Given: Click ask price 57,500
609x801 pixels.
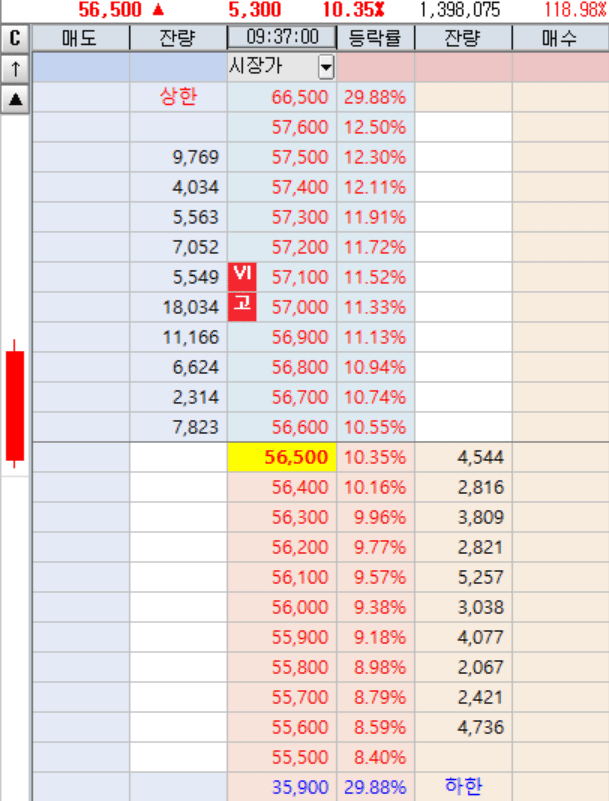Looking at the screenshot, I should coord(282,157).
